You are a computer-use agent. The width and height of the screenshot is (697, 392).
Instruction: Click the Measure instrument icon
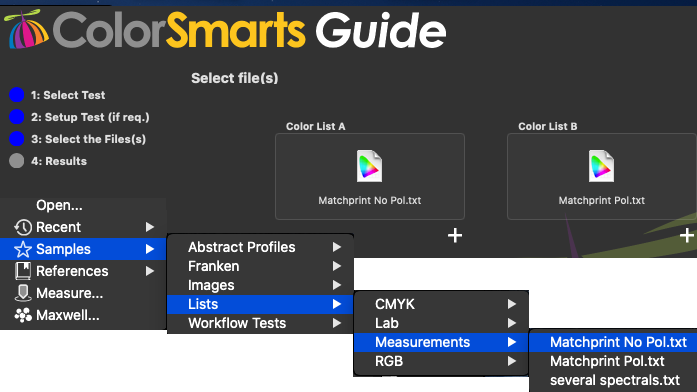coord(23,293)
